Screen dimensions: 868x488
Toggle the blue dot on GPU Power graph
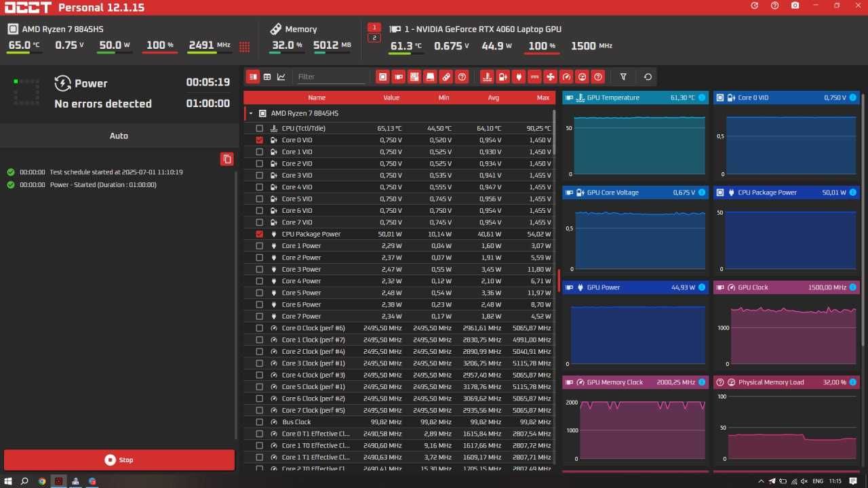click(702, 287)
